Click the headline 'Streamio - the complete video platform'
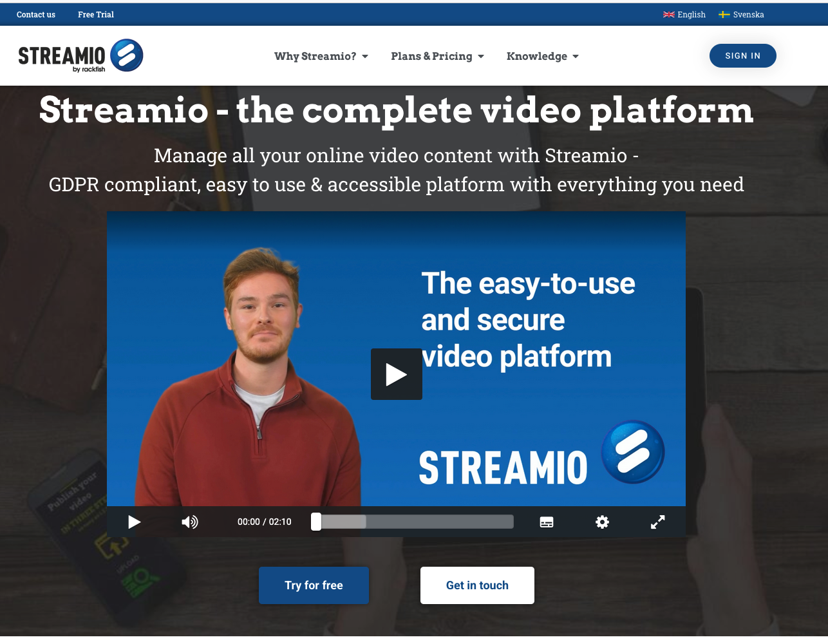 point(397,110)
